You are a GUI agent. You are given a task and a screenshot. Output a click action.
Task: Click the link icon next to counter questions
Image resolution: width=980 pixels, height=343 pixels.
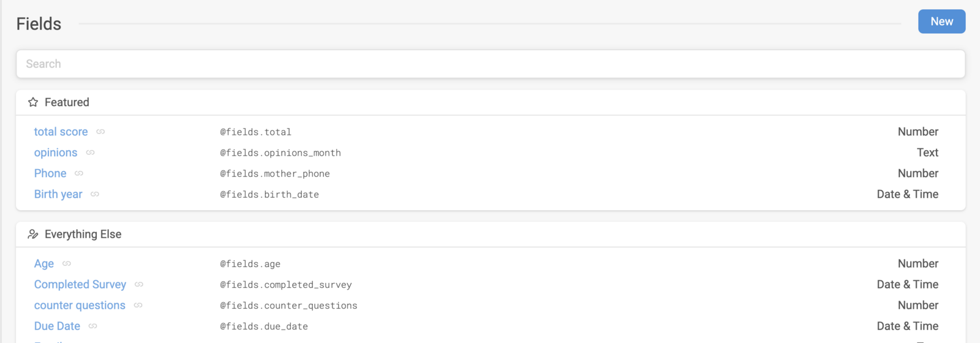click(x=138, y=305)
